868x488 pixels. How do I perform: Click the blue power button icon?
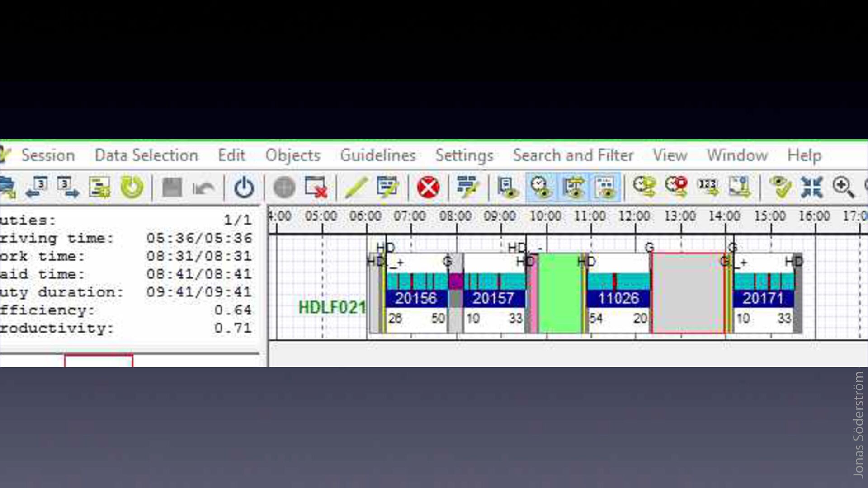pos(244,187)
